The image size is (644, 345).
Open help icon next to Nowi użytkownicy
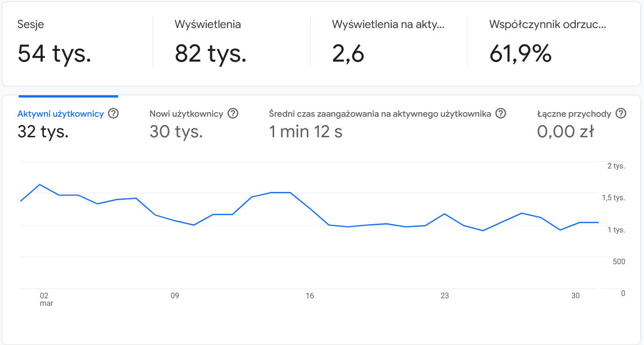point(233,113)
